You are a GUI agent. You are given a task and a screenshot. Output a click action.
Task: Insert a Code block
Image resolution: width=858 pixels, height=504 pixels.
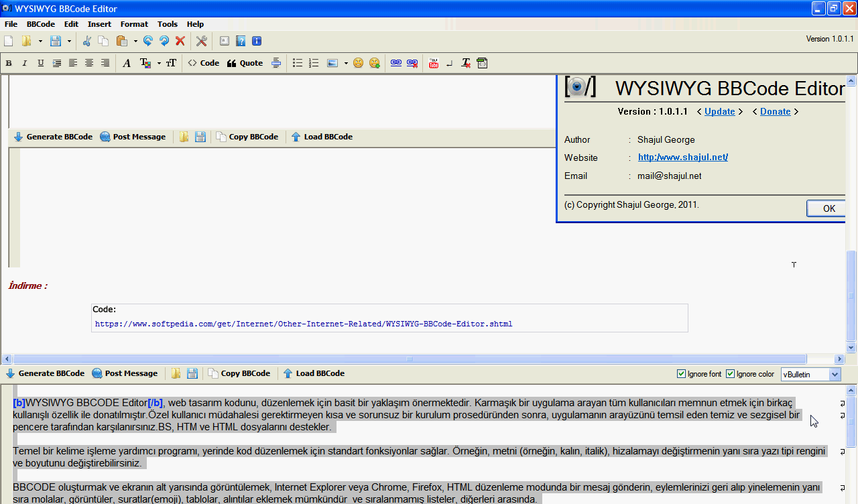pos(203,64)
